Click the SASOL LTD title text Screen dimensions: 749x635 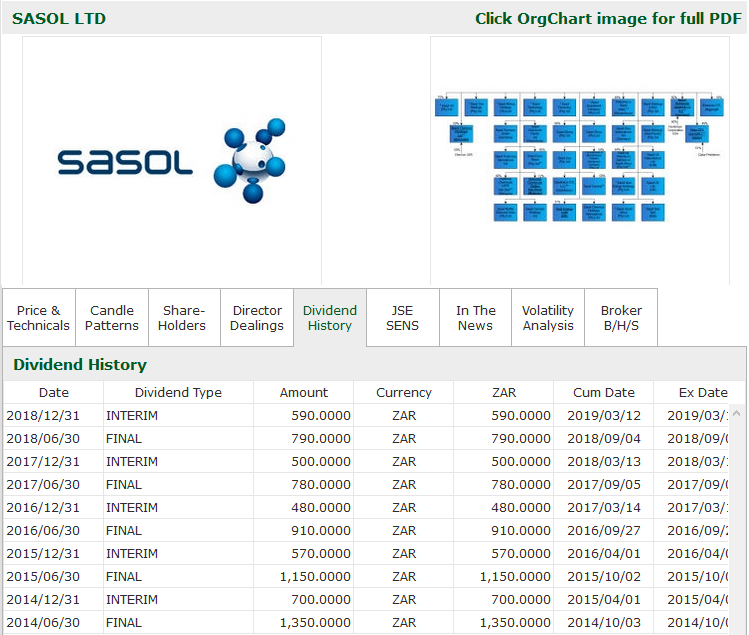pos(59,19)
